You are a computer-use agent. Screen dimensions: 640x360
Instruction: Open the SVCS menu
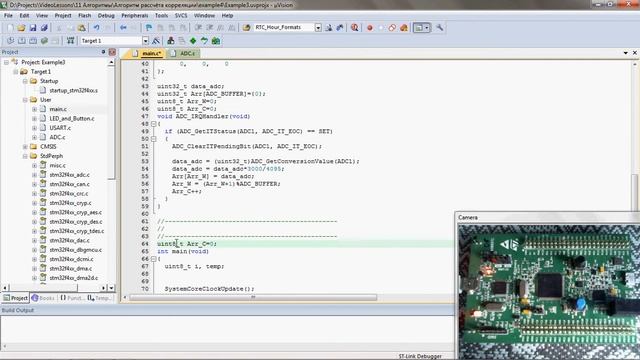pos(181,16)
